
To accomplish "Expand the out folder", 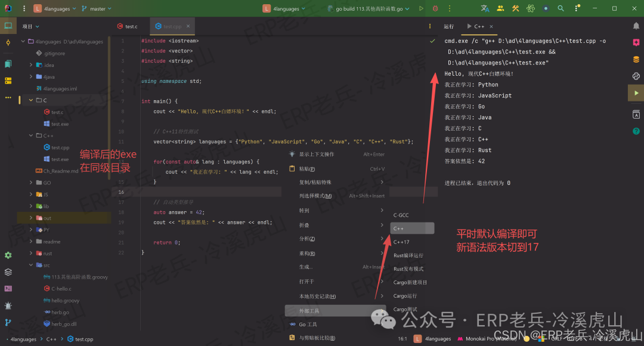I will tap(31, 218).
